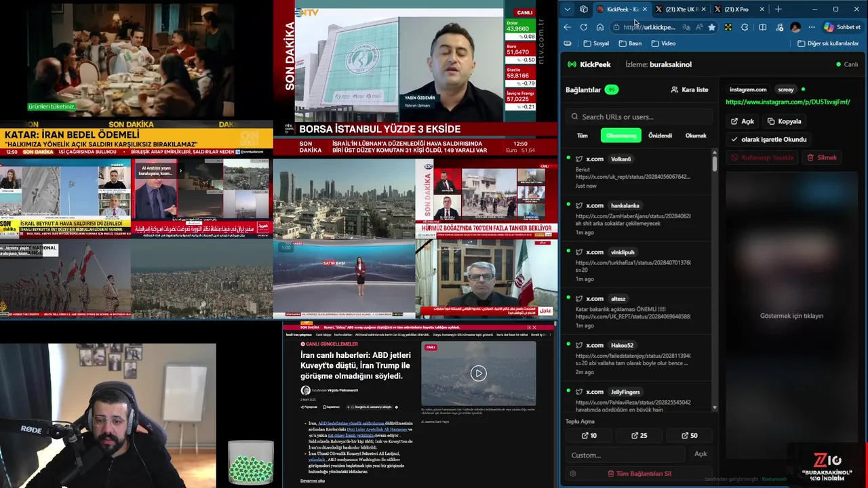Click the Kopyala copy button

[785, 121]
